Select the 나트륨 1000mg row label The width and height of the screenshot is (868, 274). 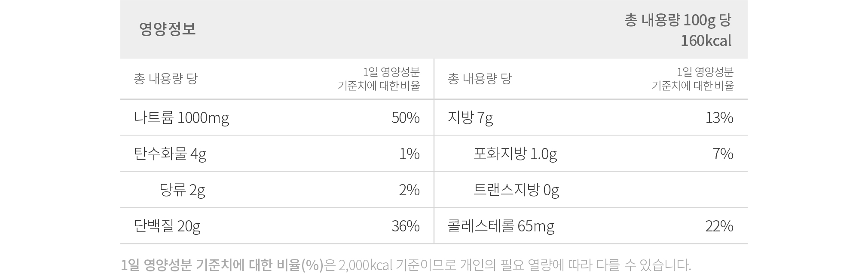181,117
